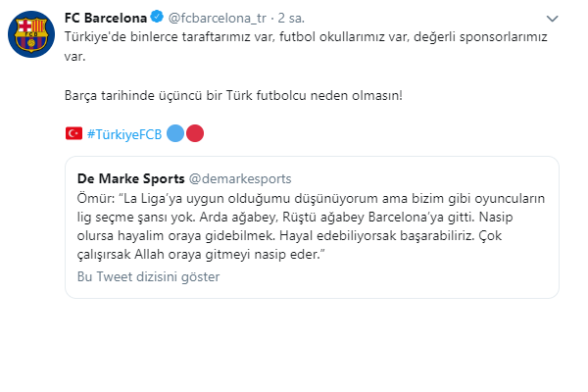The height and width of the screenshot is (392, 588).
Task: Open the FC Barcelona profile avatar
Action: point(31,34)
